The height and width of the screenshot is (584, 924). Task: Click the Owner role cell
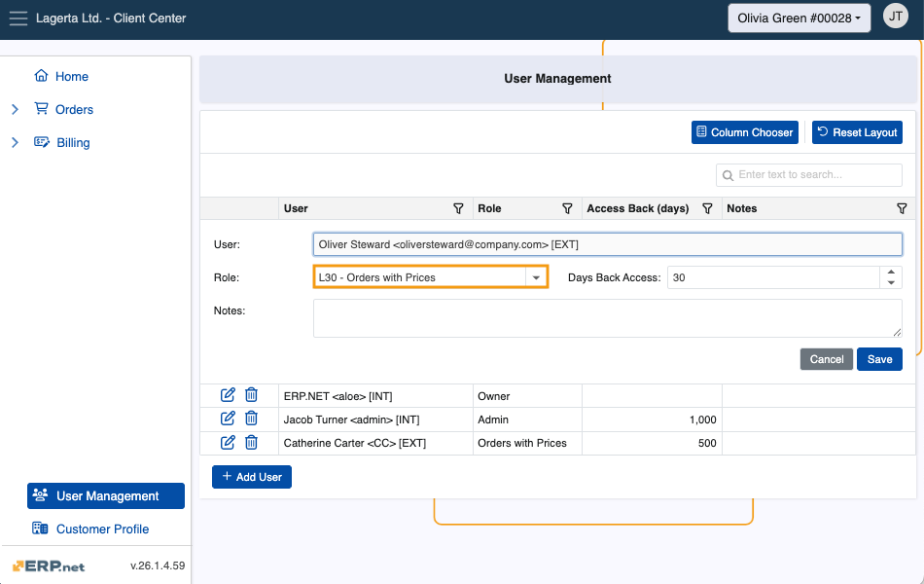point(527,396)
